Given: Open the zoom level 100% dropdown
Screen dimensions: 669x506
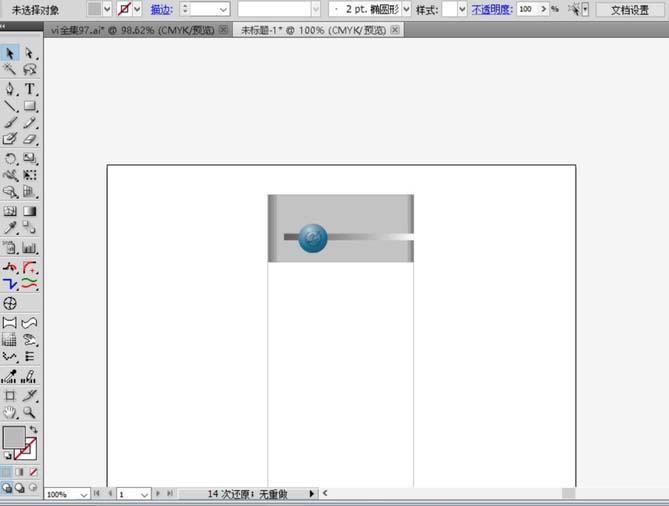Looking at the screenshot, I should [x=84, y=494].
